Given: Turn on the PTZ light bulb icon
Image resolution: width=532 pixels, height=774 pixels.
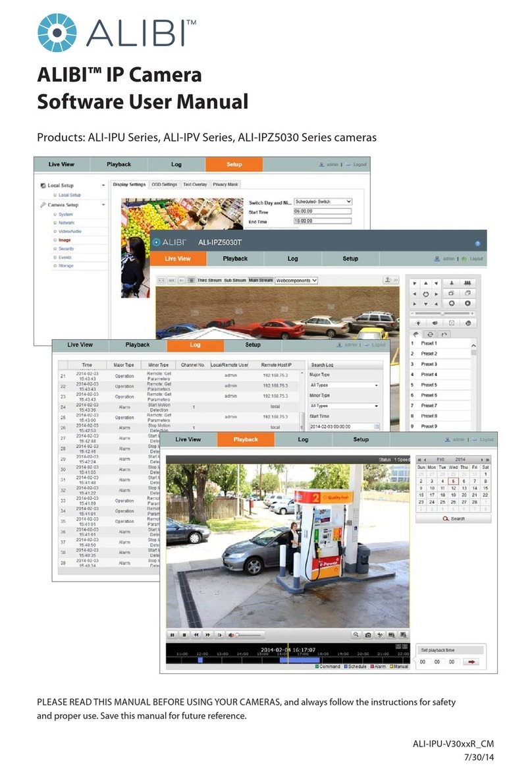Looking at the screenshot, I should [419, 323].
